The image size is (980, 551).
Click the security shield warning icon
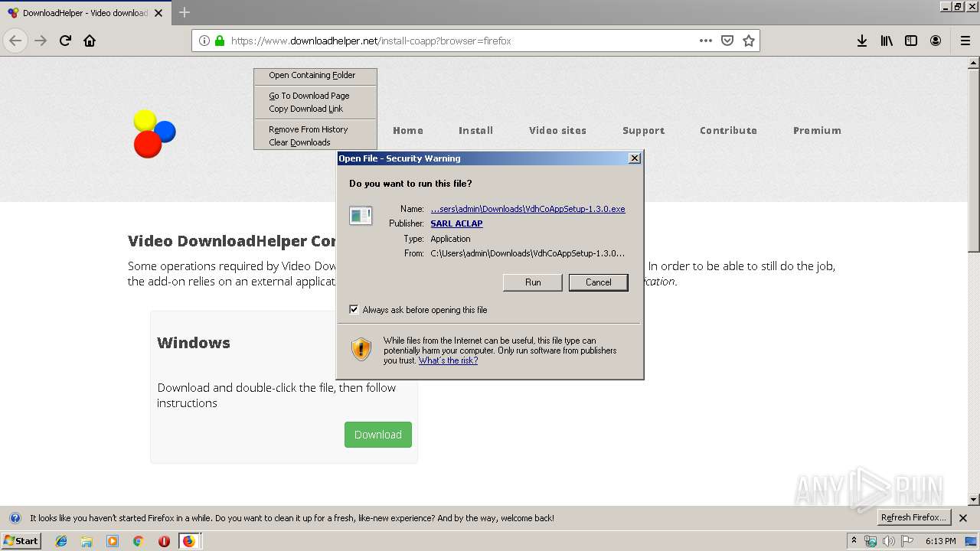click(x=361, y=350)
